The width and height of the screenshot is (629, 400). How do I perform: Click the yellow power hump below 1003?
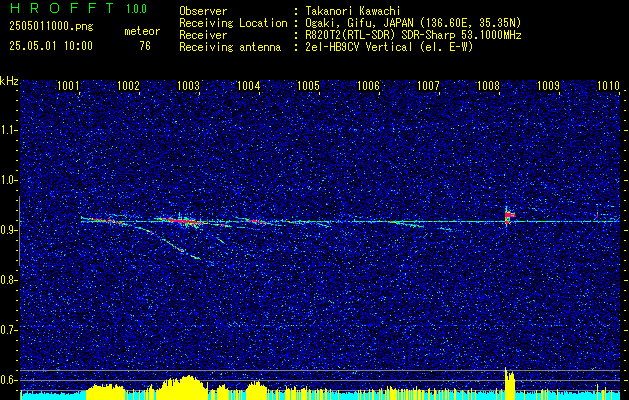tap(181, 388)
